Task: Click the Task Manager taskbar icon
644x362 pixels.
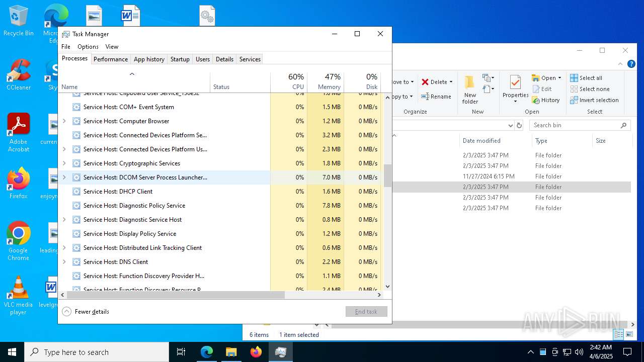Action: coord(280,352)
